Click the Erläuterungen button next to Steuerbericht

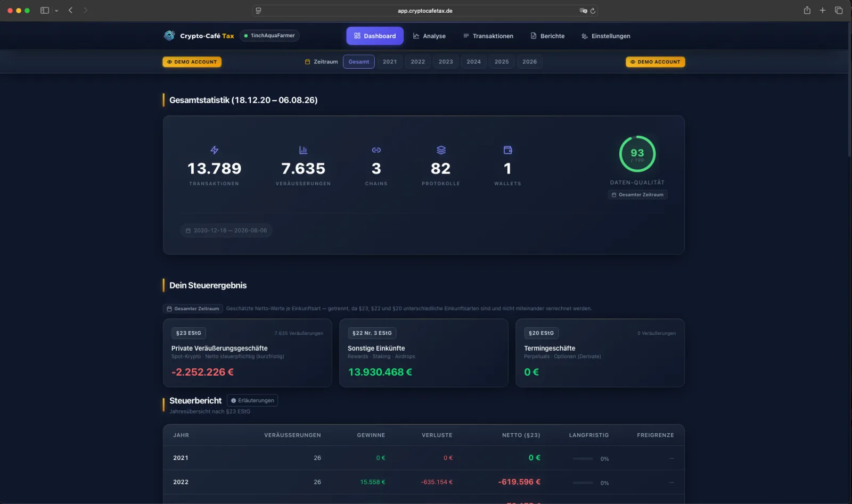(x=252, y=400)
